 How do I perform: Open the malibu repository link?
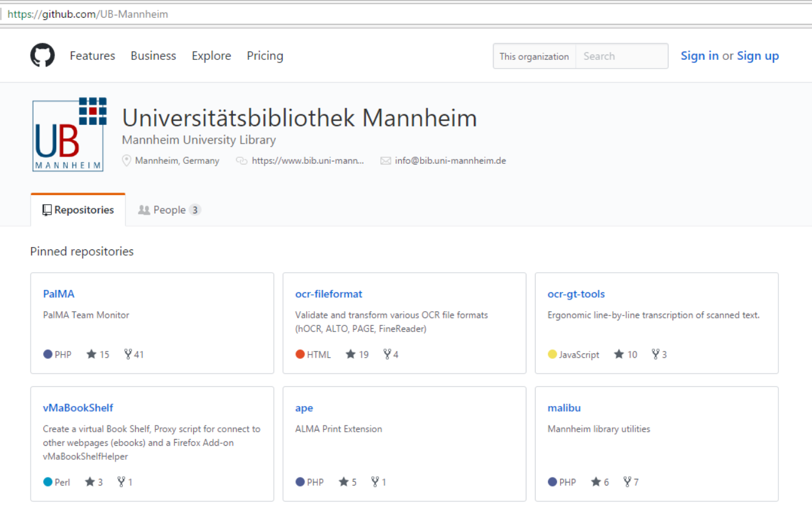564,408
